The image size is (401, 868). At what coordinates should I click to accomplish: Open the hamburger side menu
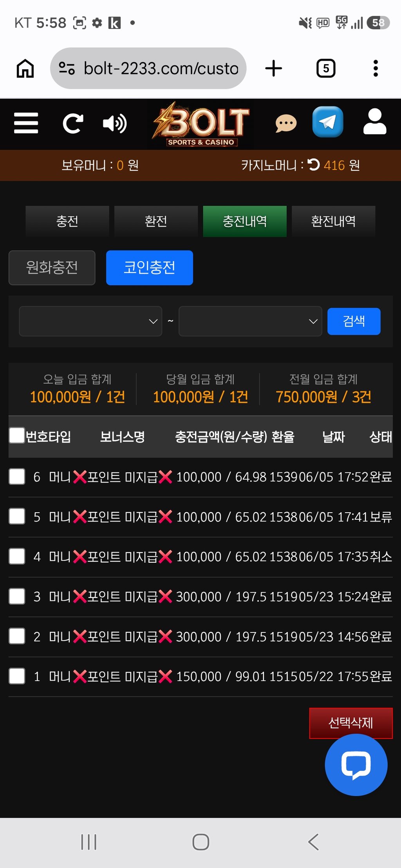[x=26, y=123]
